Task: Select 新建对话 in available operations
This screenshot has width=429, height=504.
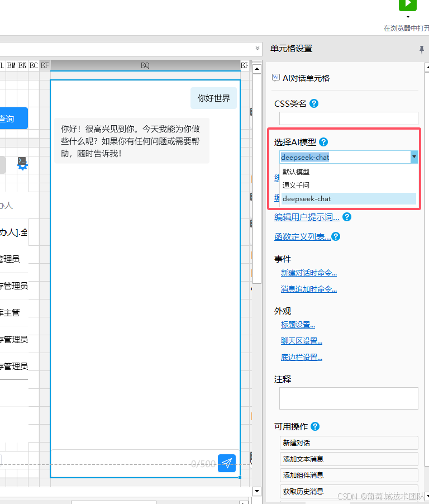Action: click(349, 443)
